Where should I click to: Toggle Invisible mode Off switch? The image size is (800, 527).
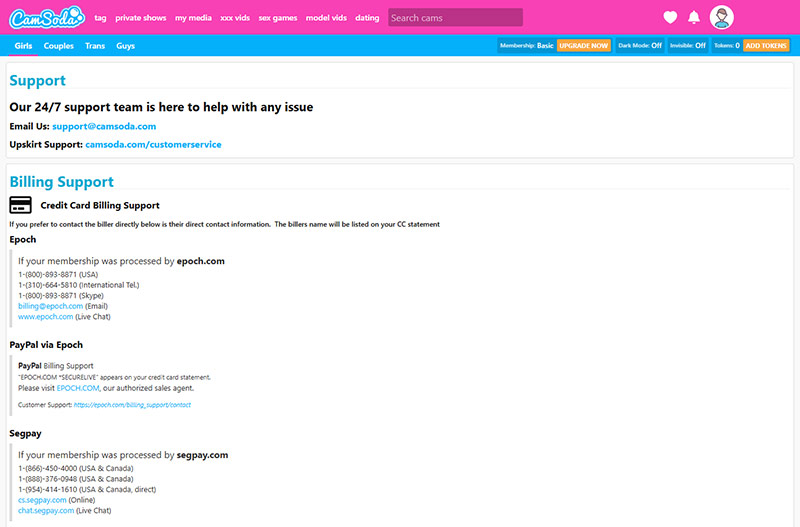click(x=688, y=45)
